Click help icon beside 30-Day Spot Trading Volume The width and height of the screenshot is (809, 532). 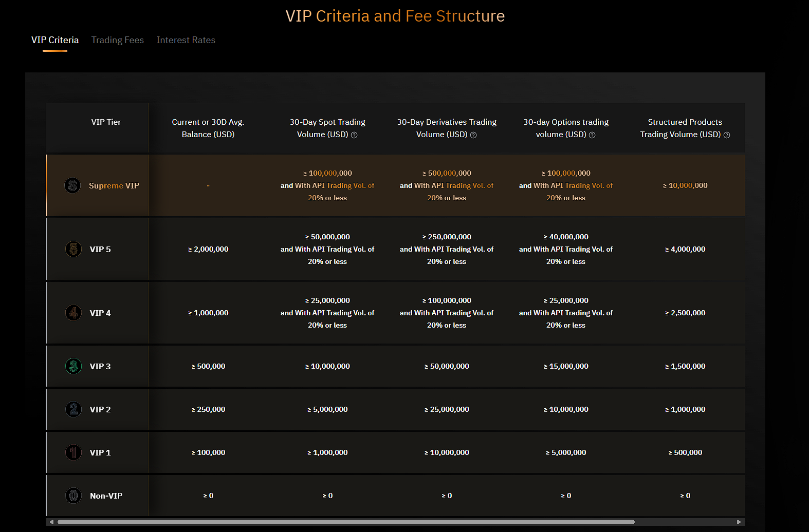(x=354, y=135)
